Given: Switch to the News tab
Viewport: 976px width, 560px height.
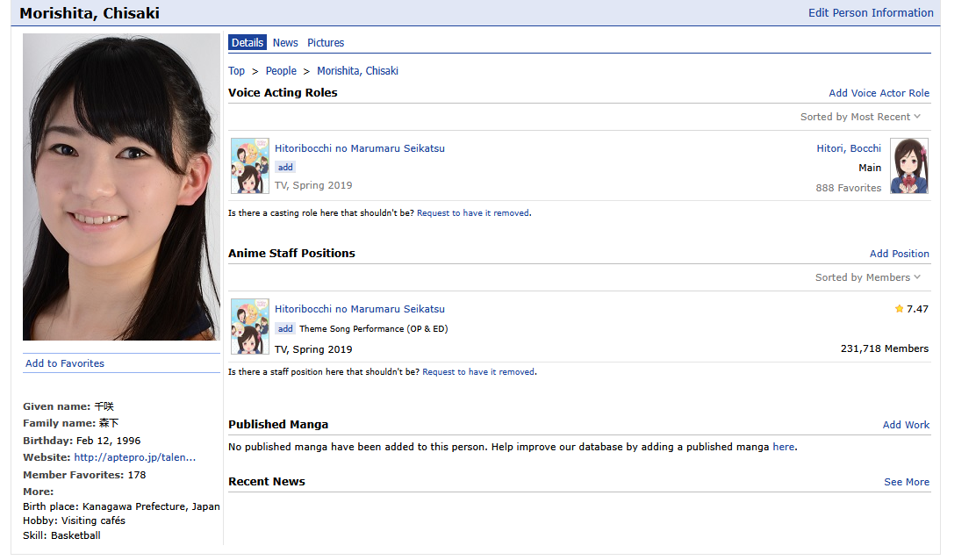Looking at the screenshot, I should pos(285,42).
